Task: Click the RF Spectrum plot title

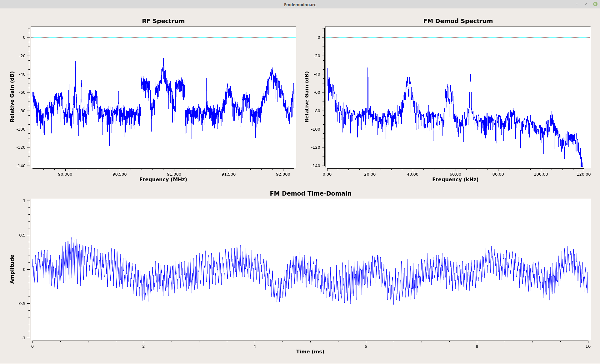Action: point(163,21)
